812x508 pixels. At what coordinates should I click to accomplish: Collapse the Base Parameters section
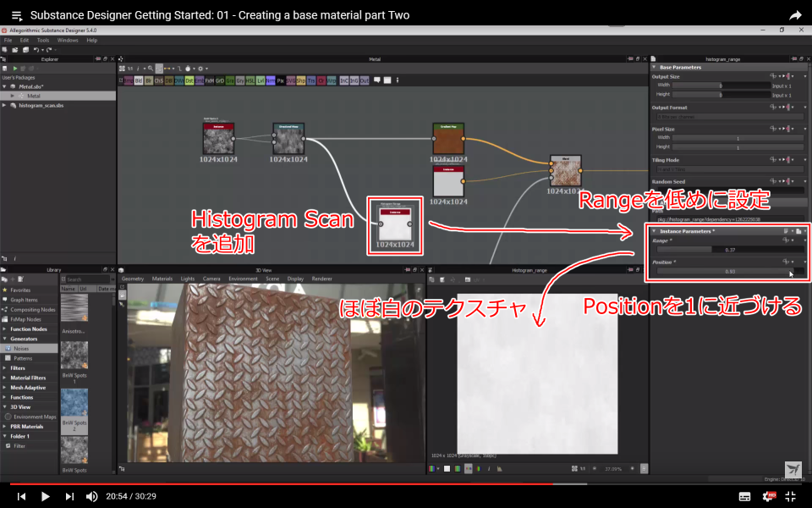(x=654, y=67)
